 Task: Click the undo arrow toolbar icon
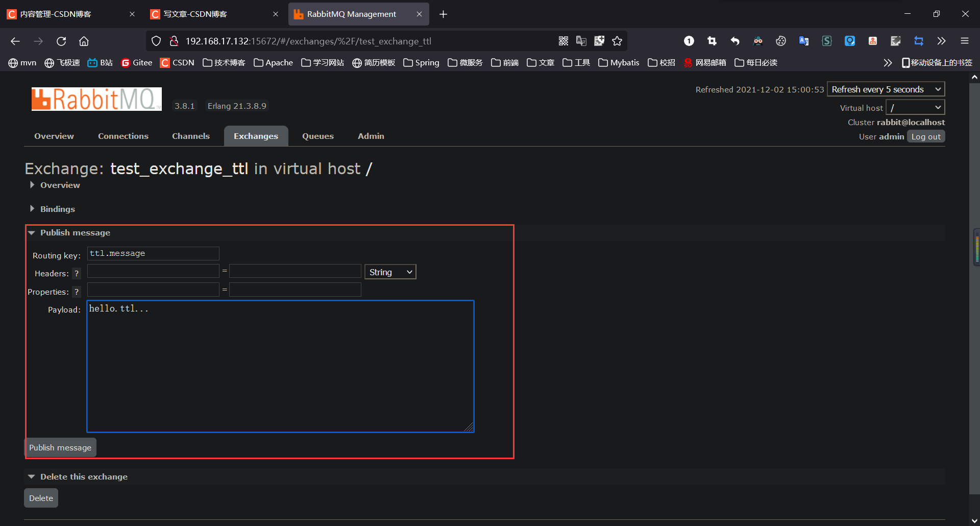click(735, 41)
